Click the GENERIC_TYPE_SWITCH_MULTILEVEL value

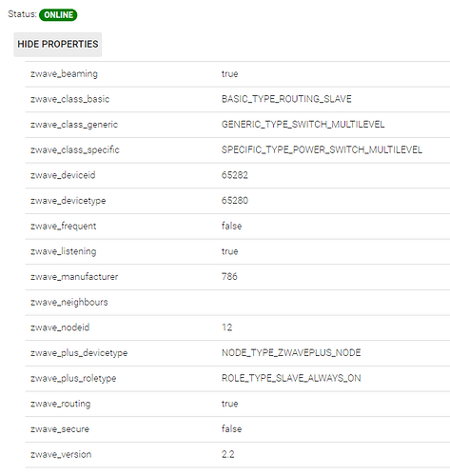(303, 125)
